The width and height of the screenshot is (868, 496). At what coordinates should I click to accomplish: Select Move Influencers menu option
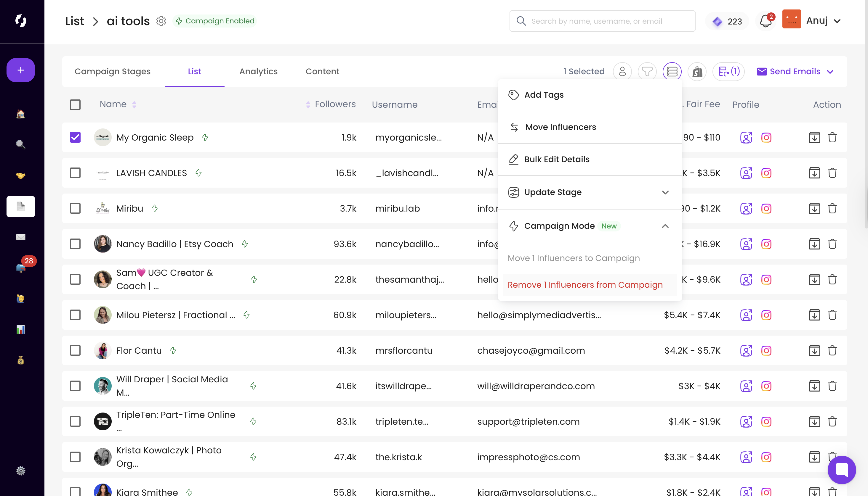tap(560, 127)
